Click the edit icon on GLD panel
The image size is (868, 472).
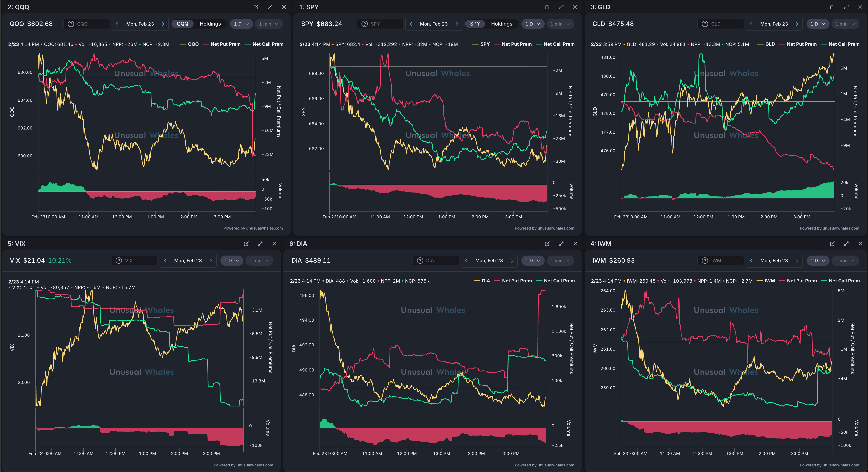[x=832, y=7]
